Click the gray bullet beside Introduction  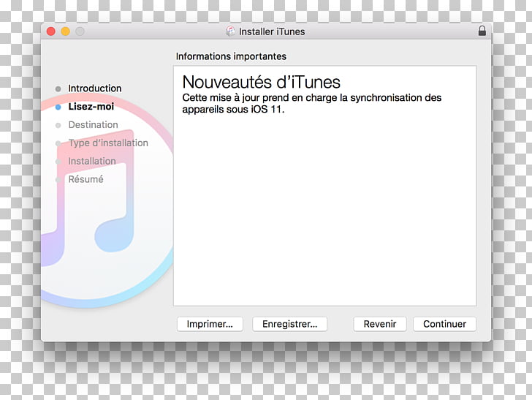click(x=58, y=88)
